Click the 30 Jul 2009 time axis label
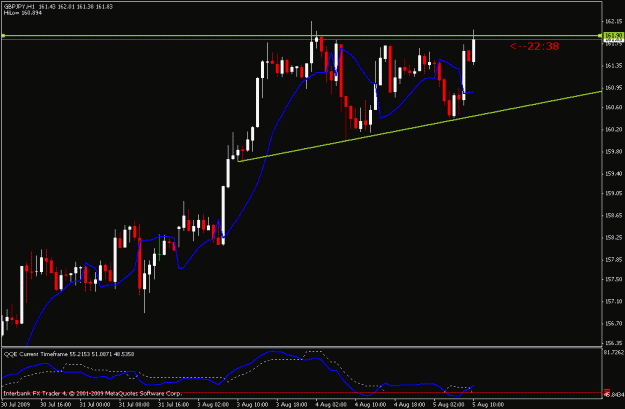Image resolution: width=625 pixels, height=409 pixels. pos(15,405)
